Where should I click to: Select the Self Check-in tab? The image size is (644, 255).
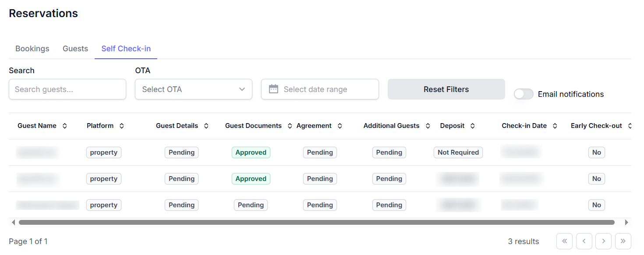point(126,49)
